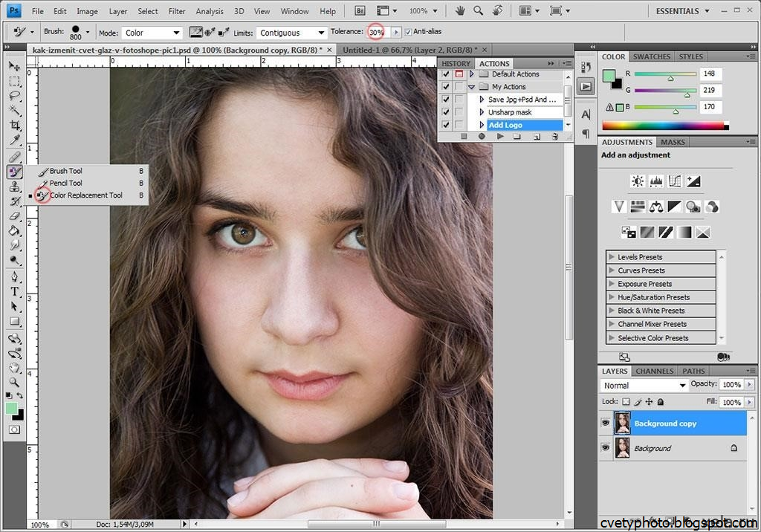Click the Tolerance value field
The image size is (761, 532).
pos(377,33)
